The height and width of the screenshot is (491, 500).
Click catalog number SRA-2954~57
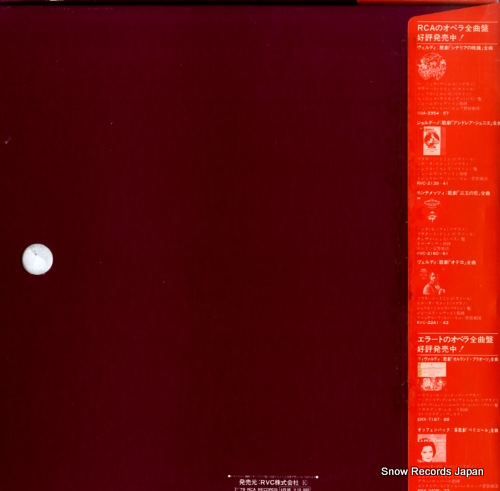(x=433, y=113)
